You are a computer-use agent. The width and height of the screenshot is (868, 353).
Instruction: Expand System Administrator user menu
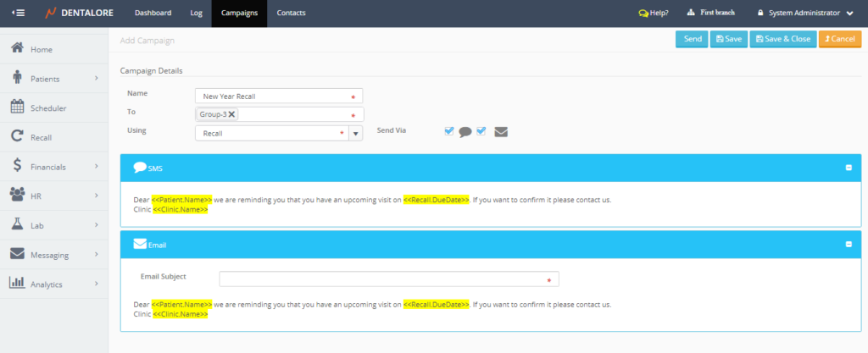click(849, 14)
